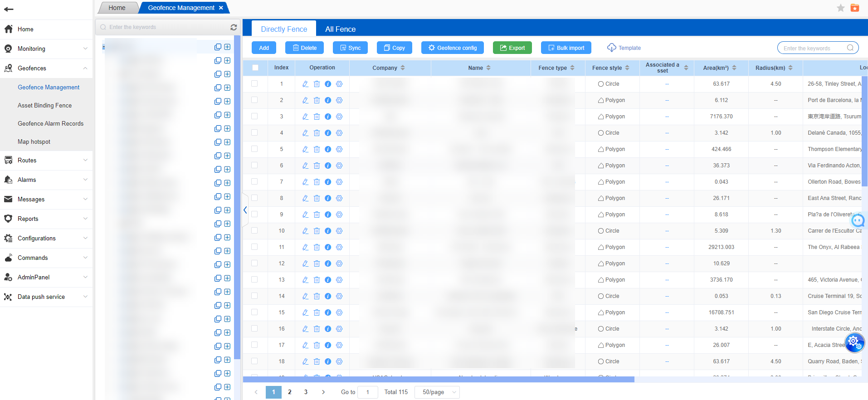
Task: Toggle the select-all checkbox in table header
Action: [x=255, y=68]
